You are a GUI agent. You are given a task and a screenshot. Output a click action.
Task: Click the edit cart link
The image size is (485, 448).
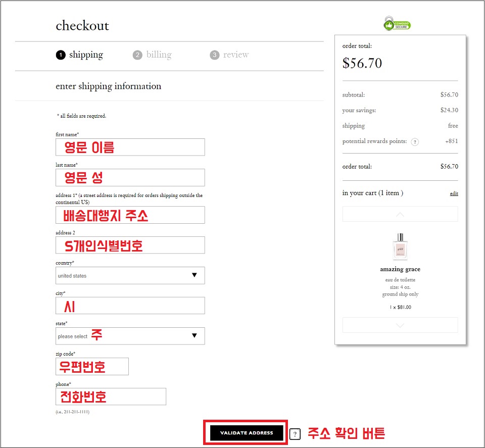(454, 193)
